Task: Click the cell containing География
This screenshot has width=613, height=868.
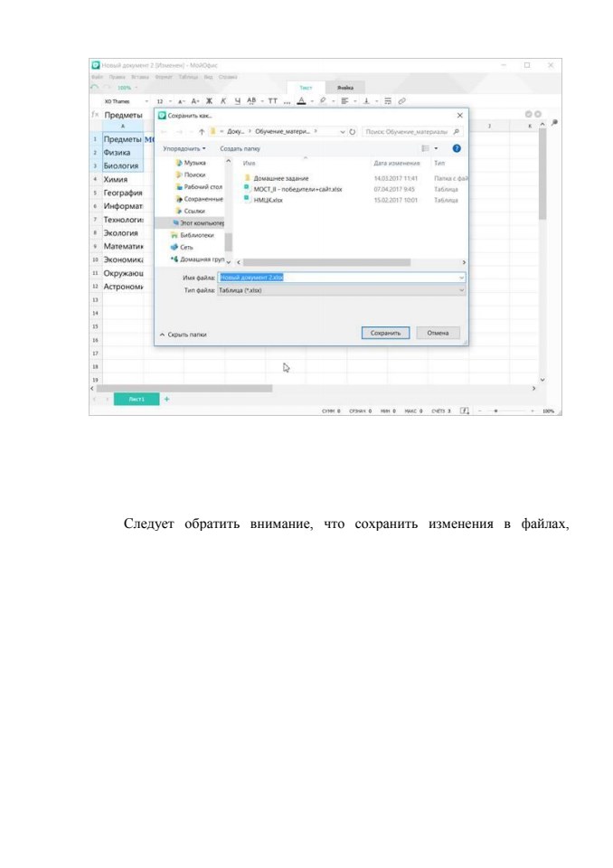Action: pyautogui.click(x=123, y=193)
